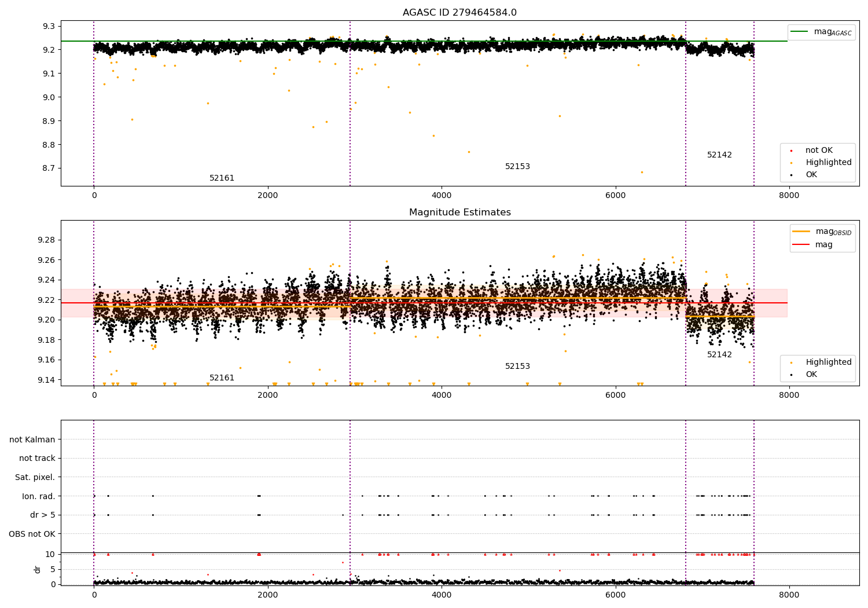Click the 'dr > 5' y-axis label

pos(43,515)
